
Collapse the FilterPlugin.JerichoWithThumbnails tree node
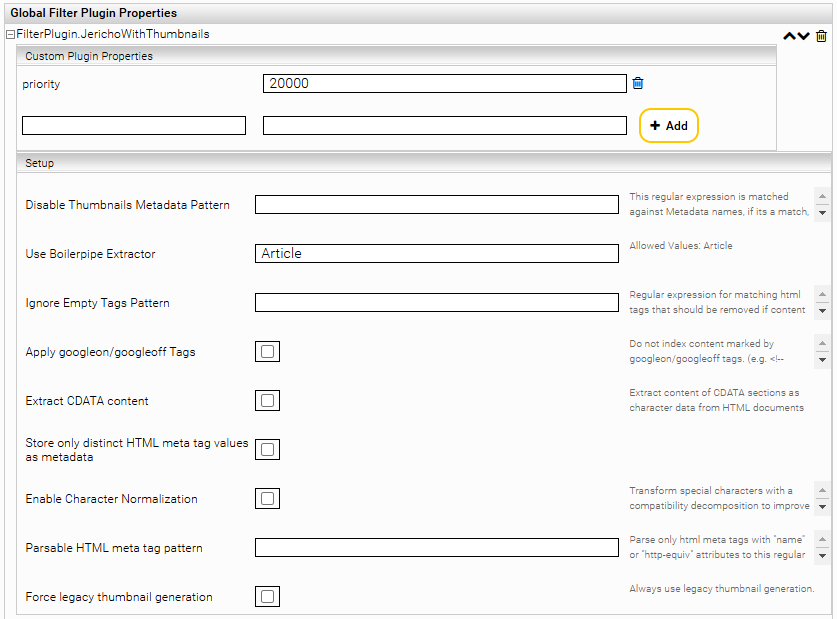[10, 35]
